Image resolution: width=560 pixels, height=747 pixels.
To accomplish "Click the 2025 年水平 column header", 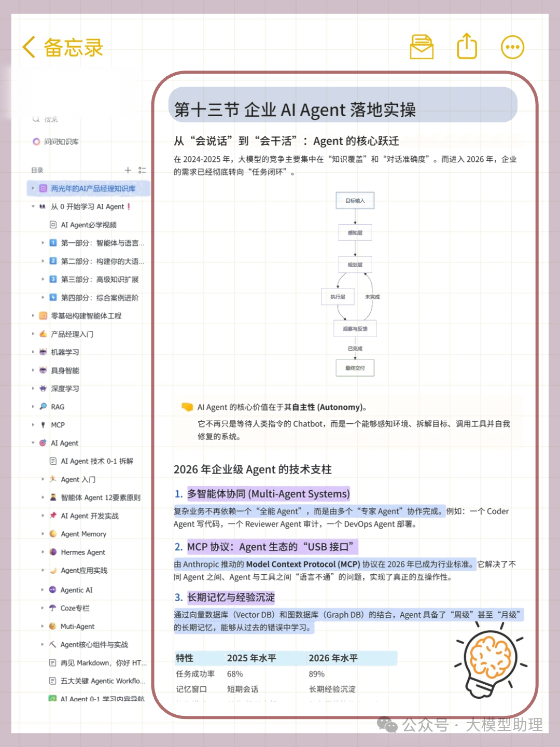I will pyautogui.click(x=251, y=658).
